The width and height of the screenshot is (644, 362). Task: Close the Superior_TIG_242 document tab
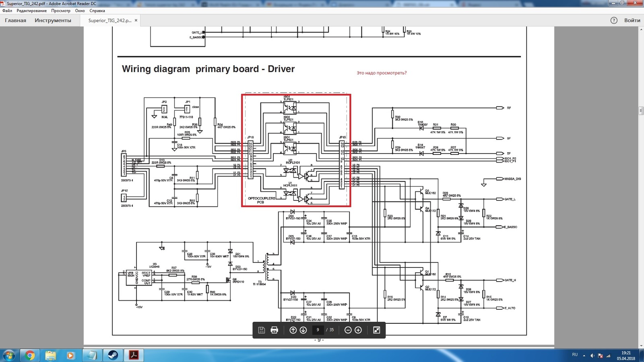click(x=136, y=21)
